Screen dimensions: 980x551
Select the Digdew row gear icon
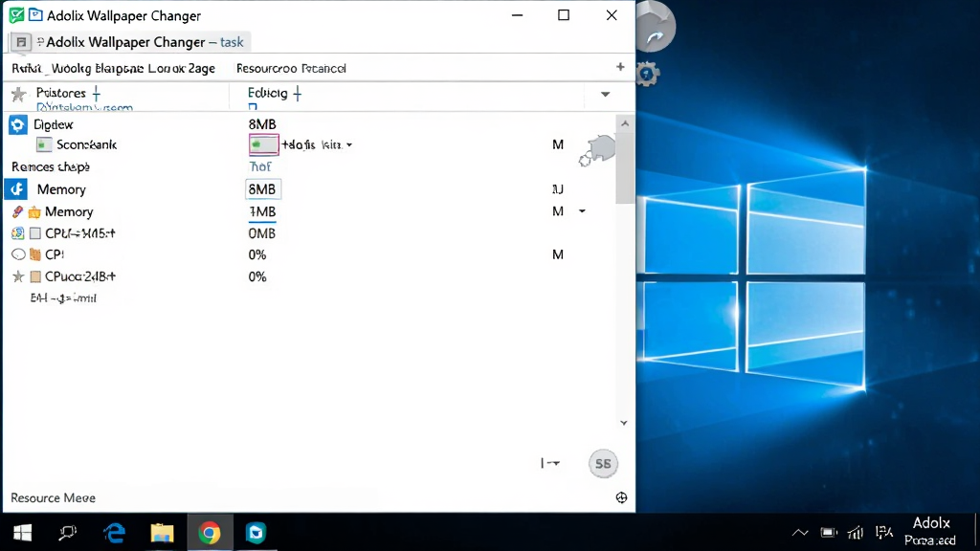pos(17,124)
